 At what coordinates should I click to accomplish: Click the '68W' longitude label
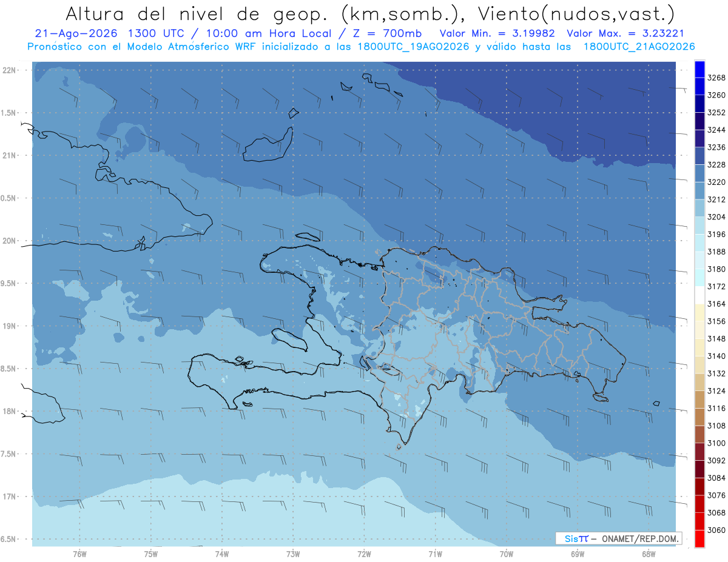click(649, 554)
